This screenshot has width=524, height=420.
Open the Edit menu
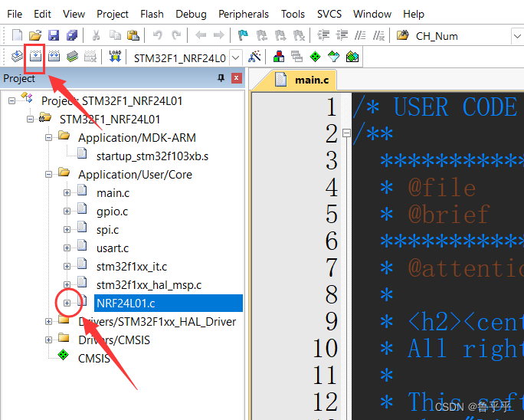tap(42, 14)
